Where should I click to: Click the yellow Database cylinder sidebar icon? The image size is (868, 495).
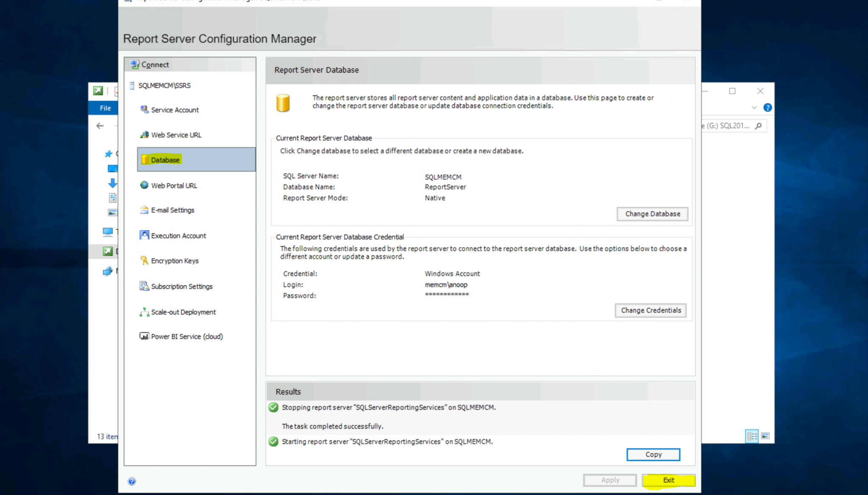click(145, 160)
